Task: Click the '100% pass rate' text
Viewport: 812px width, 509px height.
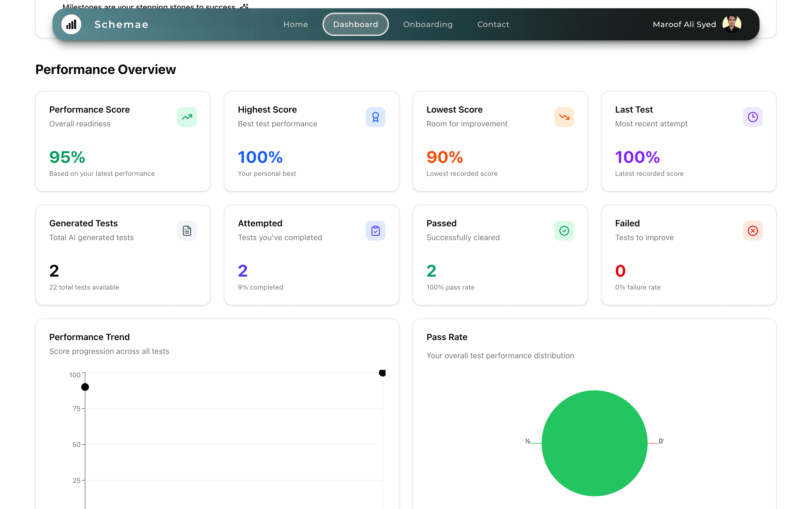Action: coord(450,287)
